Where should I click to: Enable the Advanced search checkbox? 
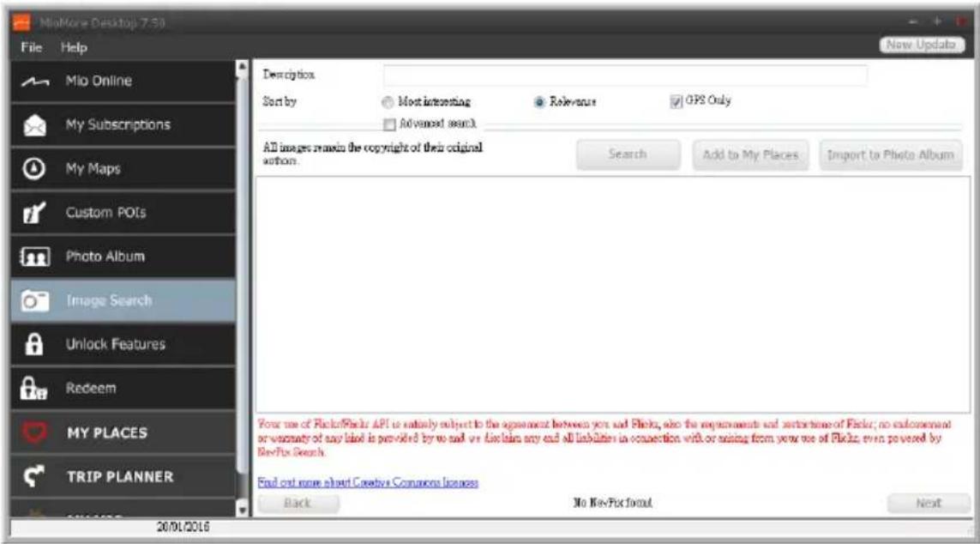389,124
